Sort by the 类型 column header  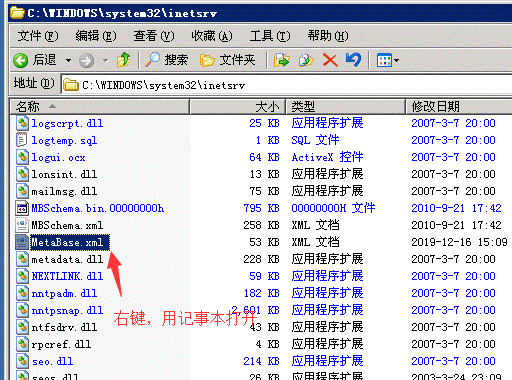click(346, 107)
